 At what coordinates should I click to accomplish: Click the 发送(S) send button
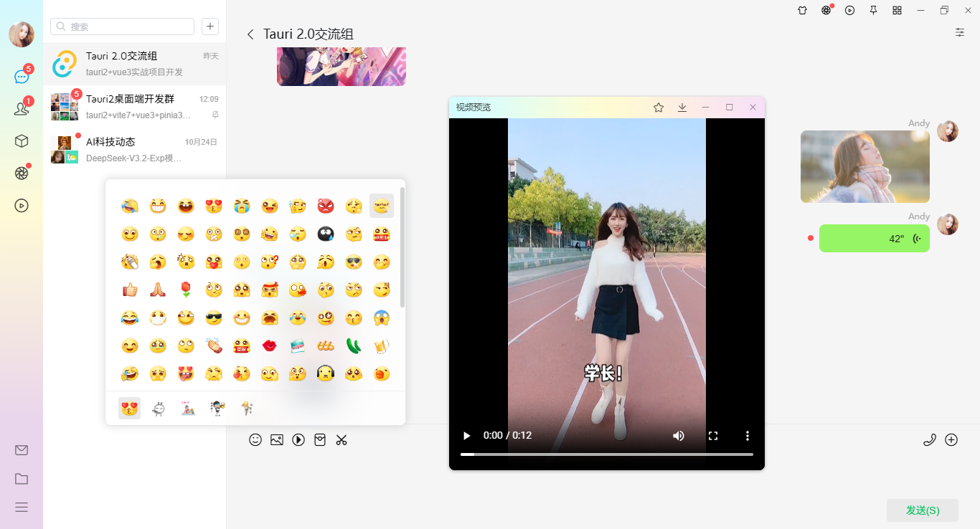[923, 510]
